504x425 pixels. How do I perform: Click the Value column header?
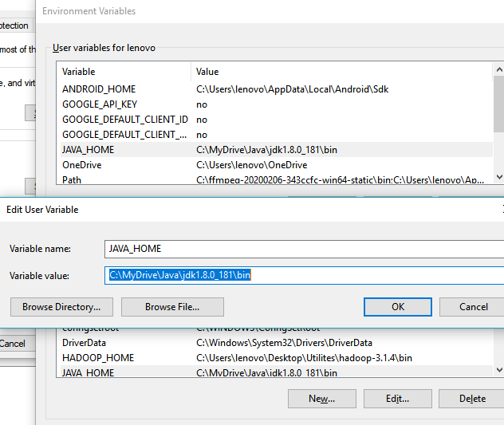(341, 72)
